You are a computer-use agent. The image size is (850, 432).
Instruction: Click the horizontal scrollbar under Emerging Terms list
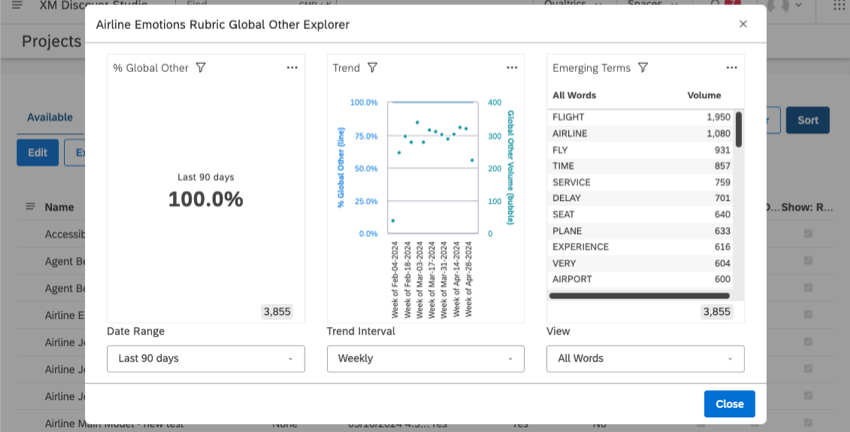tap(640, 296)
